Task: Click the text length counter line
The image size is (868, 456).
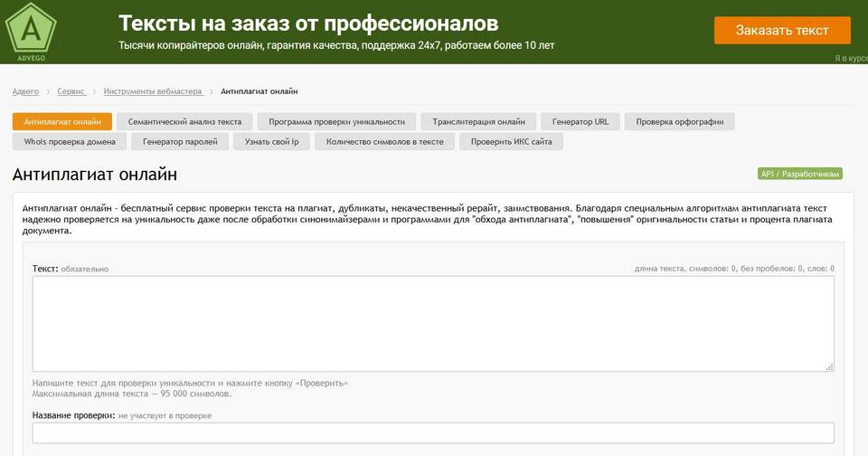Action: [734, 269]
